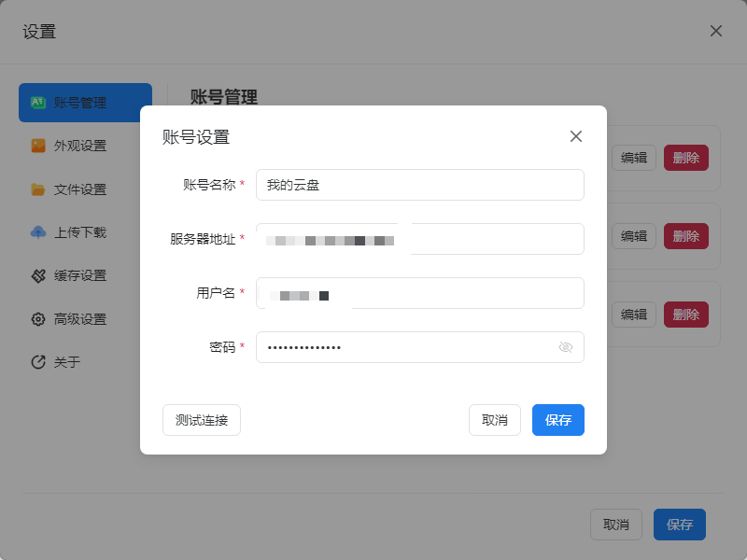Image resolution: width=747 pixels, height=560 pixels.
Task: Click 删除 for the third account
Action: point(686,315)
